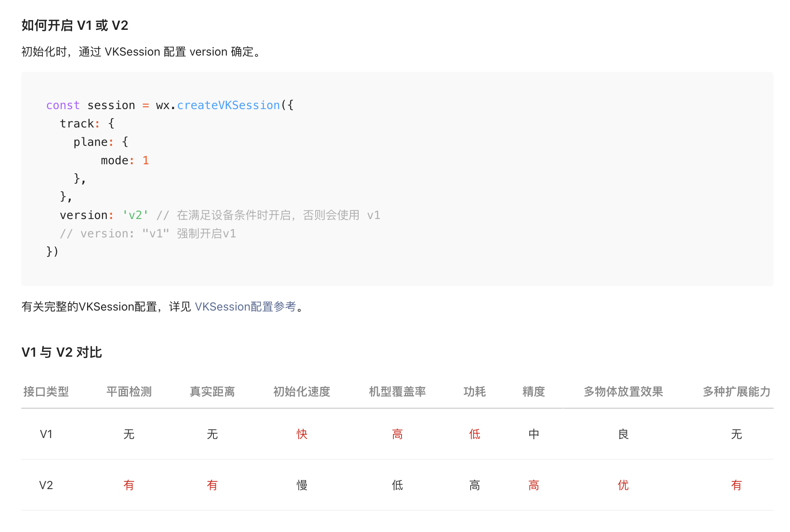Open the VKSession配置参考 link

coord(245,306)
